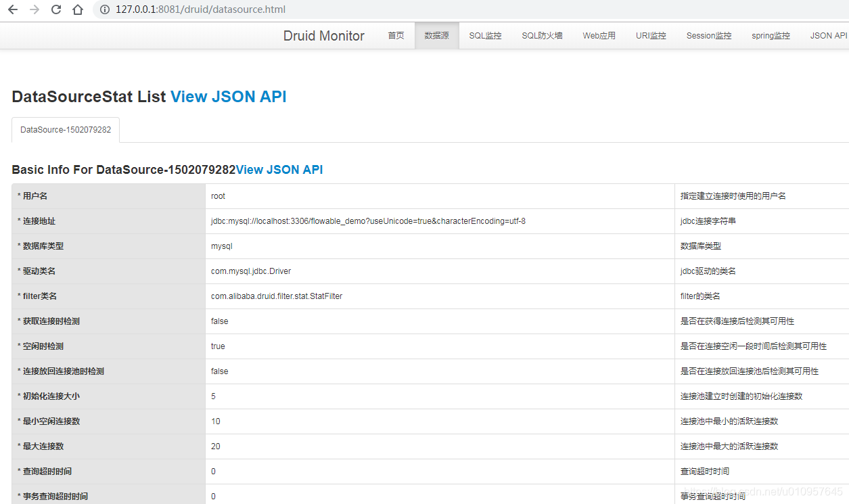The height and width of the screenshot is (504, 849).
Task: Select the StatFilter class name value
Action: tap(277, 296)
